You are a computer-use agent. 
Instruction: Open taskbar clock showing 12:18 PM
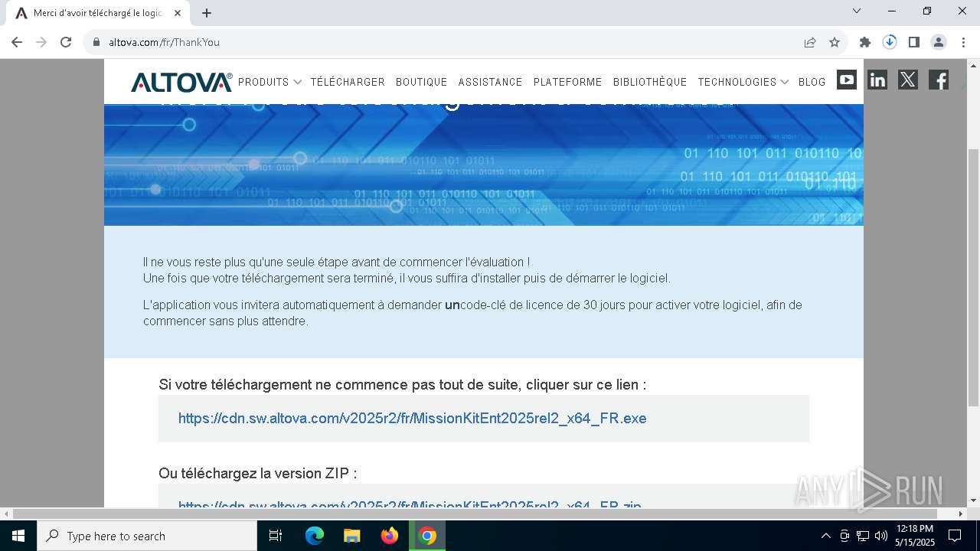click(x=915, y=536)
